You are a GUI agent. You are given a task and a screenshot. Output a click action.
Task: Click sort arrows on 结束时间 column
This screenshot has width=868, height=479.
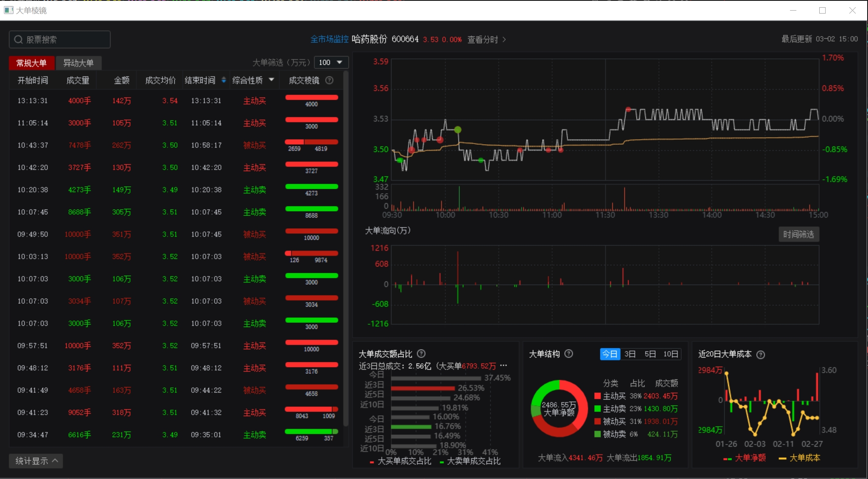pyautogui.click(x=224, y=80)
